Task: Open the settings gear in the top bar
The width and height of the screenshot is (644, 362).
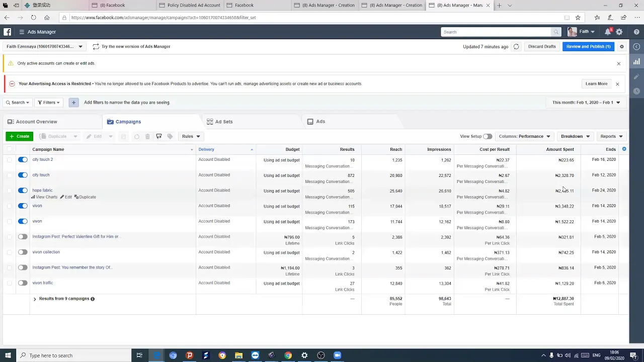Action: tap(619, 32)
